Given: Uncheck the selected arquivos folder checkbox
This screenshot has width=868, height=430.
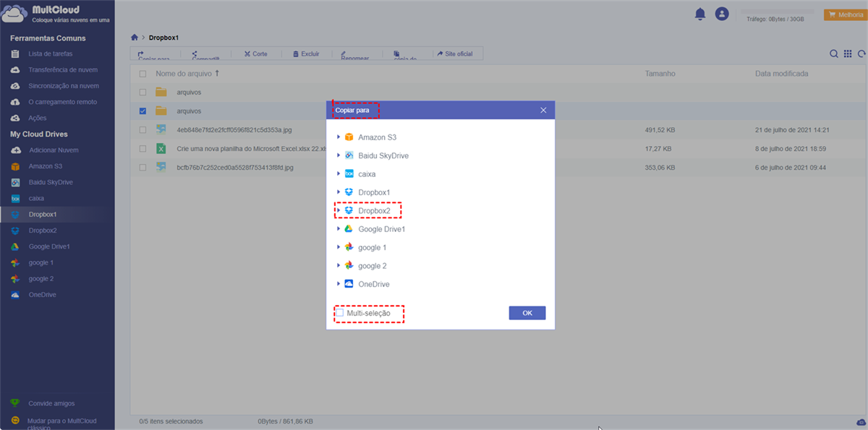Looking at the screenshot, I should [x=142, y=111].
